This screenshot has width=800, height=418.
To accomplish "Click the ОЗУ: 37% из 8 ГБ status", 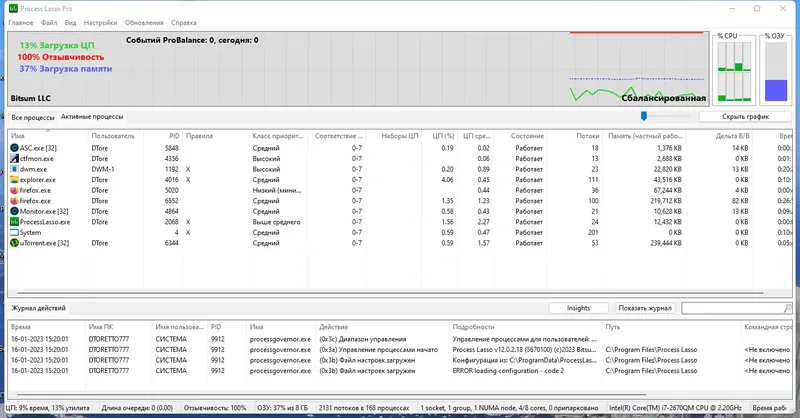I will tap(282, 408).
